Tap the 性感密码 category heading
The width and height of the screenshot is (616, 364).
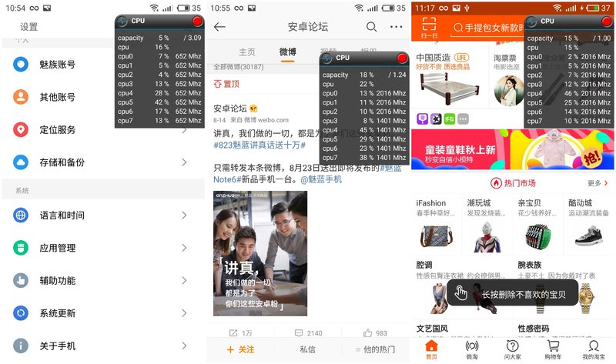tap(534, 329)
